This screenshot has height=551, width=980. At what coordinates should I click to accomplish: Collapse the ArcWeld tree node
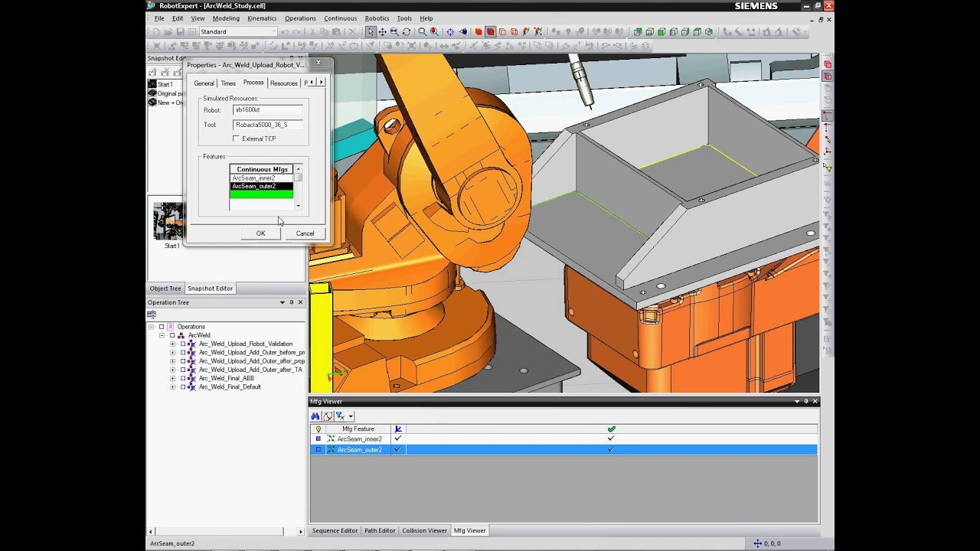tap(162, 335)
